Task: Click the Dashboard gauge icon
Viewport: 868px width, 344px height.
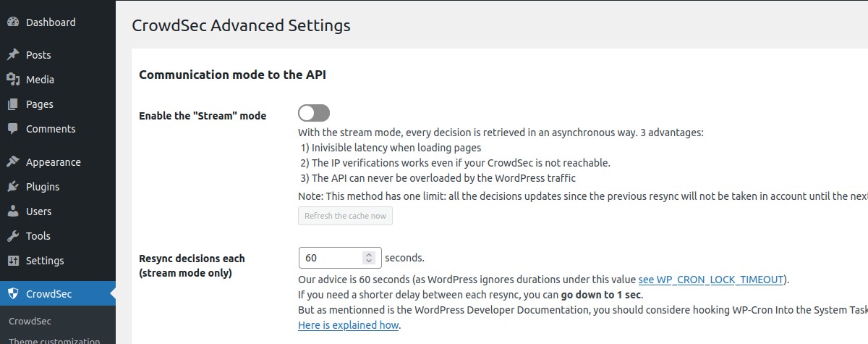Action: click(13, 22)
